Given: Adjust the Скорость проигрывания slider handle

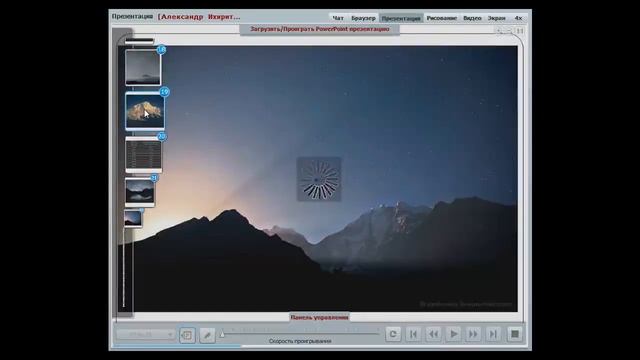Looking at the screenshot, I should tap(222, 334).
